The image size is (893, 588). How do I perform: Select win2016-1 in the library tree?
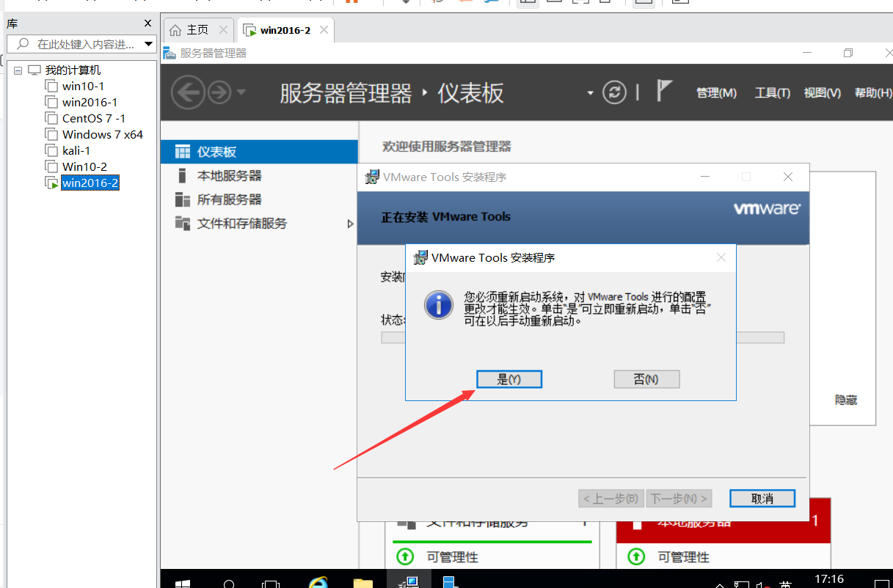point(90,103)
